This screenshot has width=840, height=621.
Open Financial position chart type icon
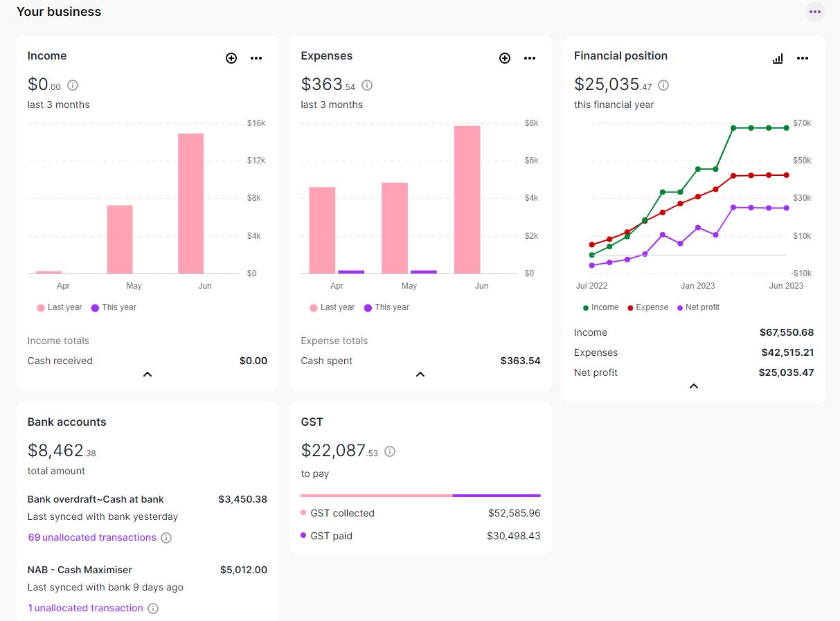click(x=778, y=58)
